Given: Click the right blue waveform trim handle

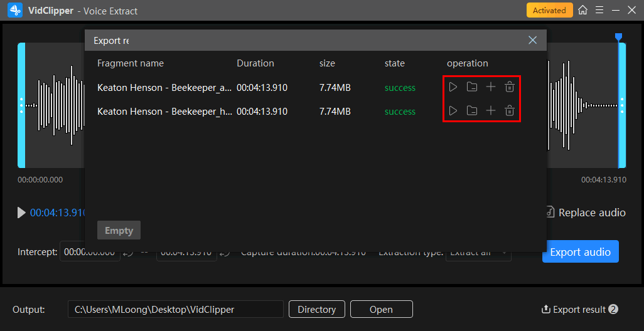Looking at the screenshot, I should [x=622, y=105].
